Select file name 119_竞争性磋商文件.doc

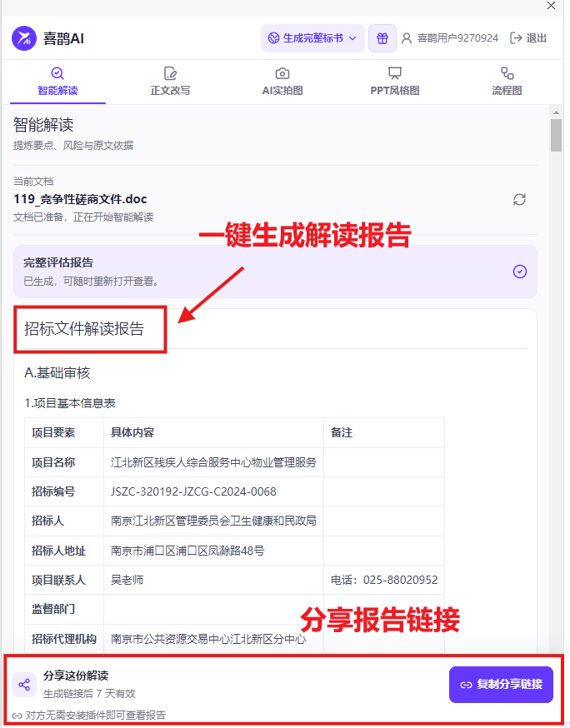(80, 199)
